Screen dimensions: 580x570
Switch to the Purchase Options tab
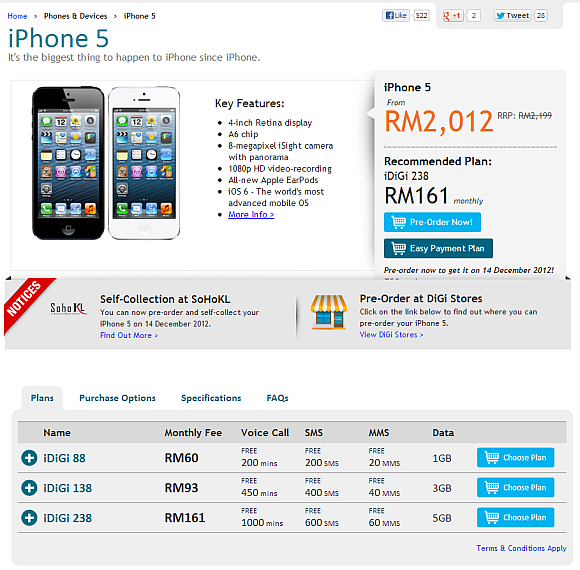117,398
